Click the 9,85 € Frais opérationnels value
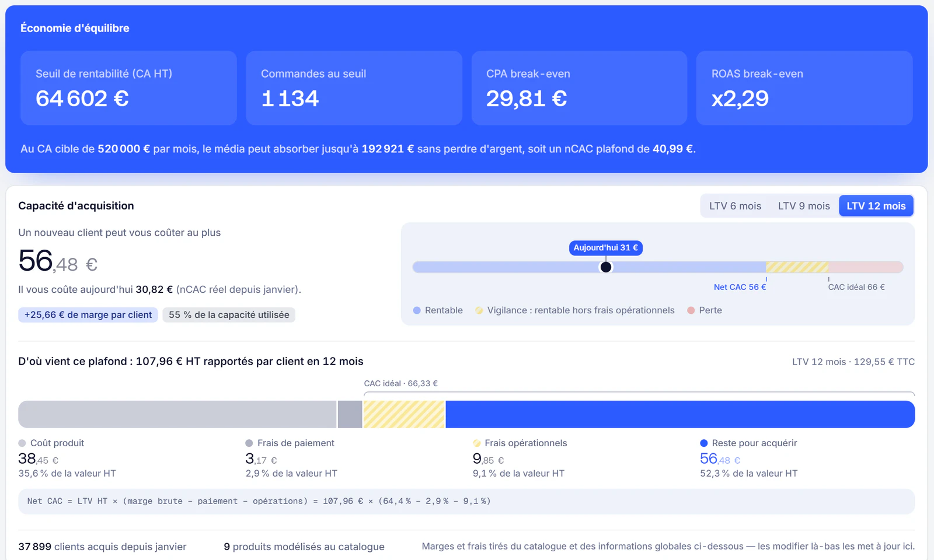The height and width of the screenshot is (560, 934). [x=489, y=459]
